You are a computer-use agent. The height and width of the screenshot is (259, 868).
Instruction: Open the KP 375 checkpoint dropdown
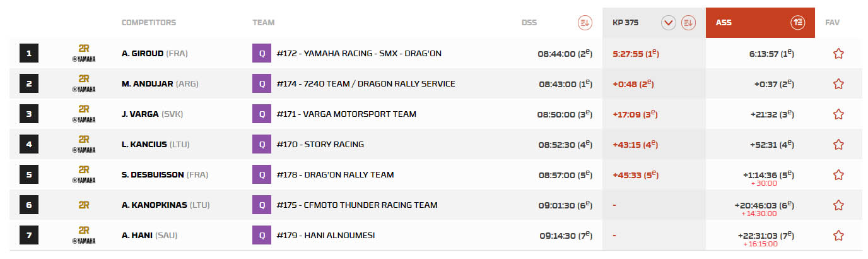click(x=669, y=23)
